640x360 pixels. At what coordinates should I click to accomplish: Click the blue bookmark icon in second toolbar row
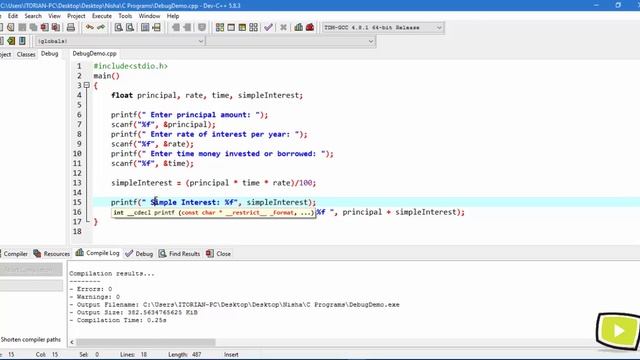22,41
